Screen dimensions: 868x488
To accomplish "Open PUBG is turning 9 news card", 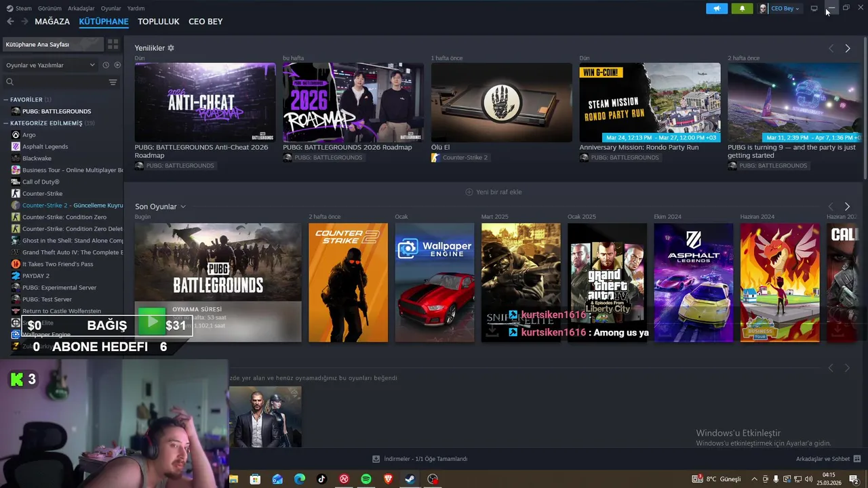I will [x=795, y=102].
